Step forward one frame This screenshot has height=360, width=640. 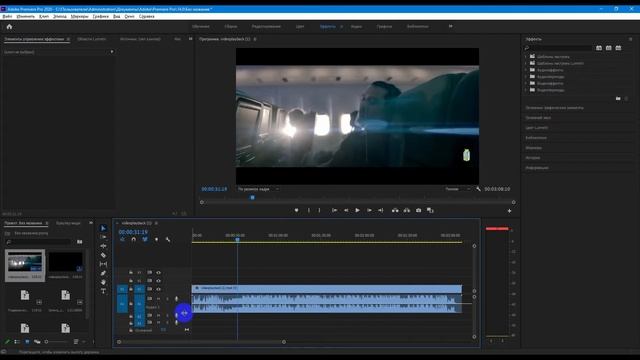pyautogui.click(x=369, y=210)
